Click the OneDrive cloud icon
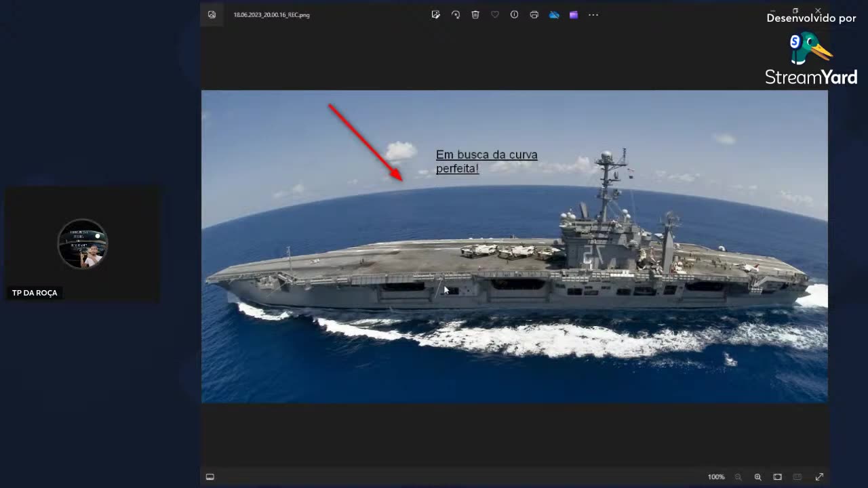The height and width of the screenshot is (488, 868). pos(554,14)
